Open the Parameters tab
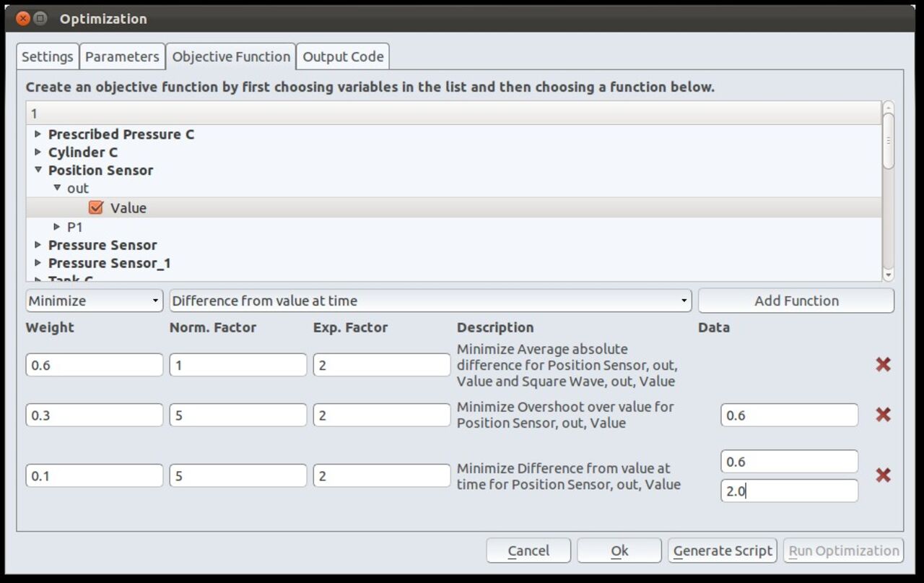This screenshot has width=924, height=583. [121, 57]
